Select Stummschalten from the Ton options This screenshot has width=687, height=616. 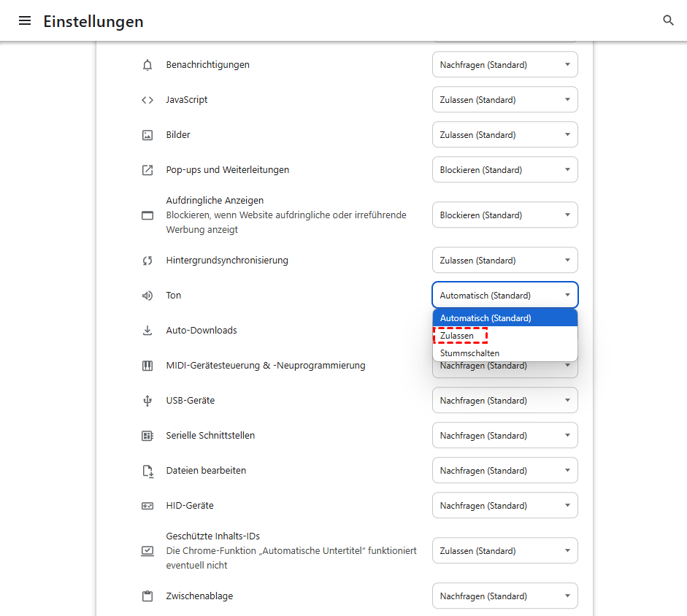(470, 353)
